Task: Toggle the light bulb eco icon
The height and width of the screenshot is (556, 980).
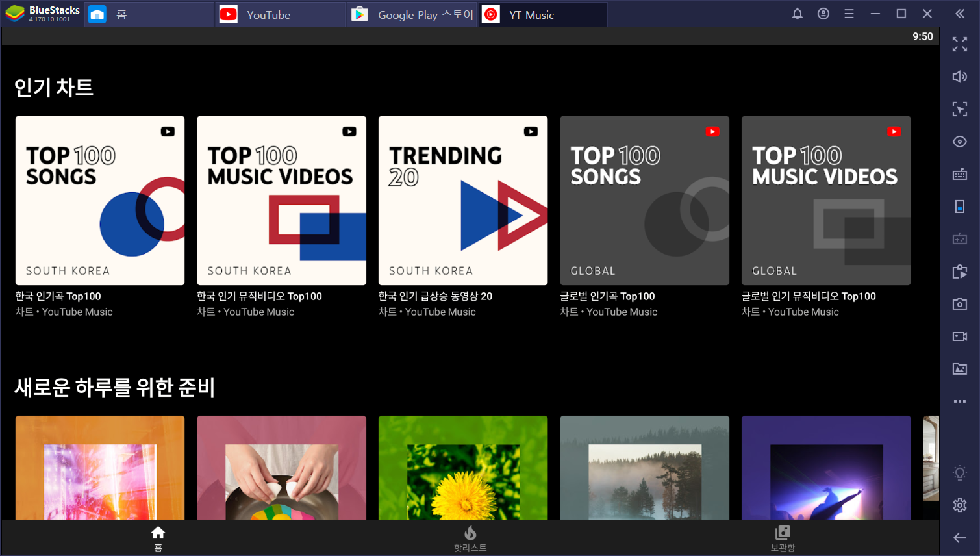Action: tap(960, 473)
